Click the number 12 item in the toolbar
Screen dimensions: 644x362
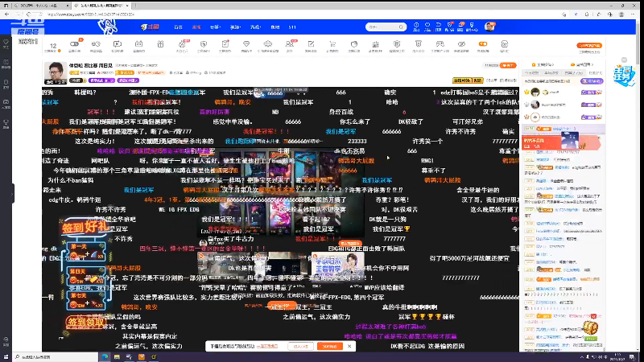53,47
